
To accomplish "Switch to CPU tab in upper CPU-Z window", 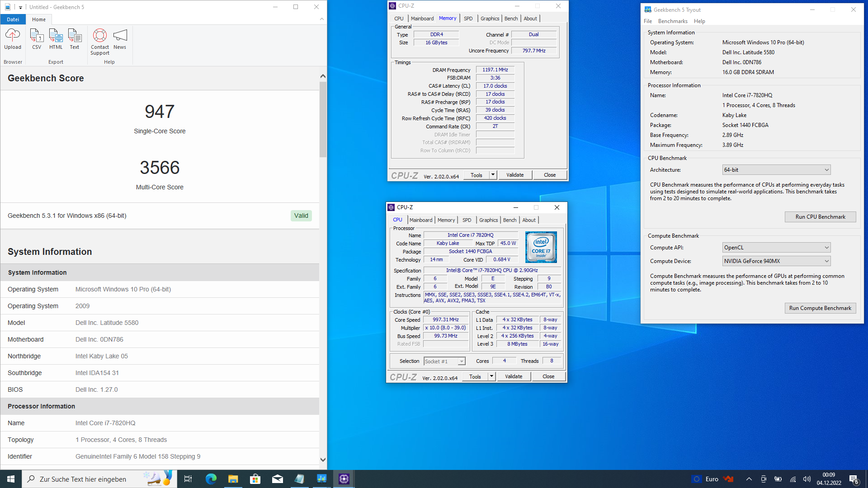I will [399, 19].
